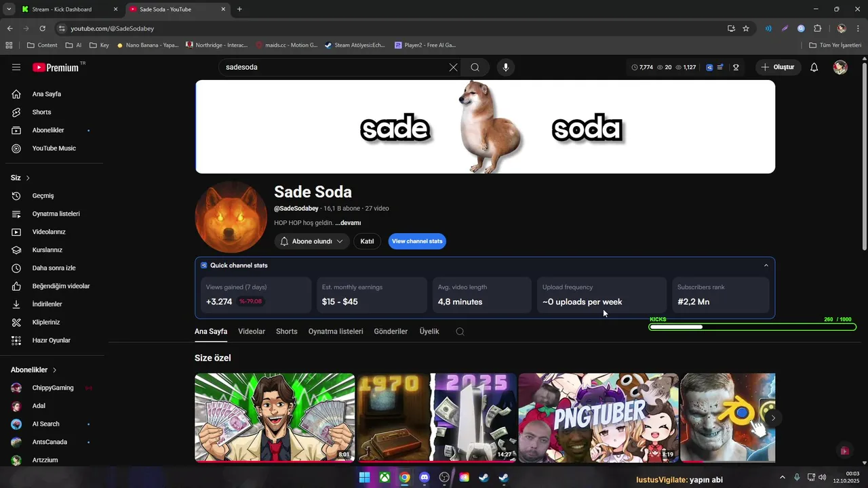Click the blue vidIQ extension logo
The width and height of the screenshot is (868, 488).
point(709,67)
